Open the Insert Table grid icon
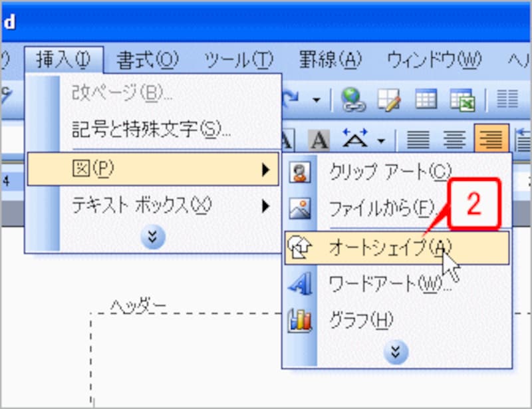The height and width of the screenshot is (409, 532). point(427,100)
